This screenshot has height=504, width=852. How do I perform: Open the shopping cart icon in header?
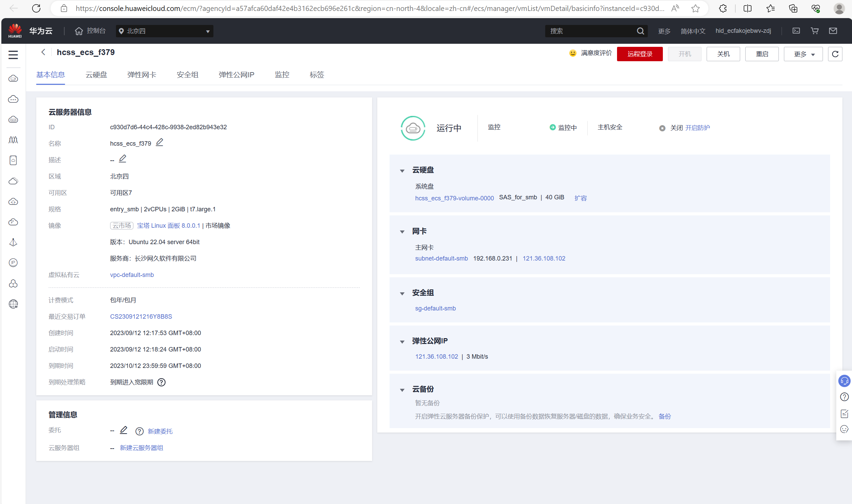815,31
